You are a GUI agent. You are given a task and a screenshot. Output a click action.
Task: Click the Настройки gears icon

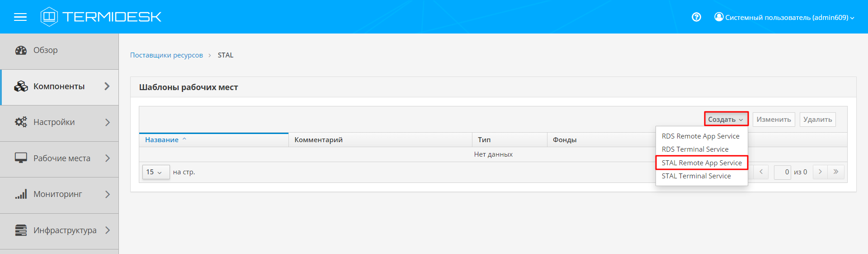[x=21, y=122]
